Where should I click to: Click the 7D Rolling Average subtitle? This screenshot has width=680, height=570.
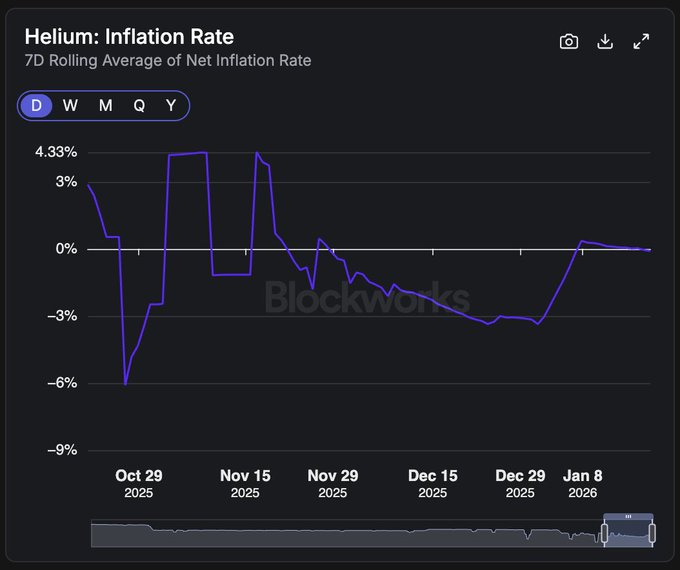168,61
